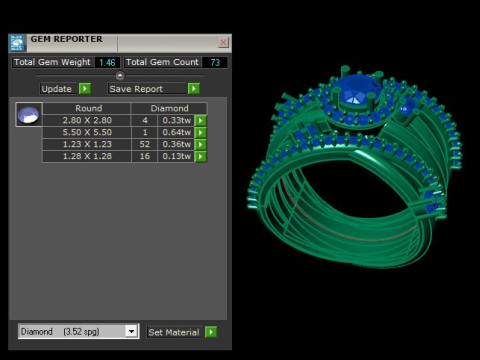Click the Update label
Image resolution: width=480 pixels, height=360 pixels.
point(59,89)
